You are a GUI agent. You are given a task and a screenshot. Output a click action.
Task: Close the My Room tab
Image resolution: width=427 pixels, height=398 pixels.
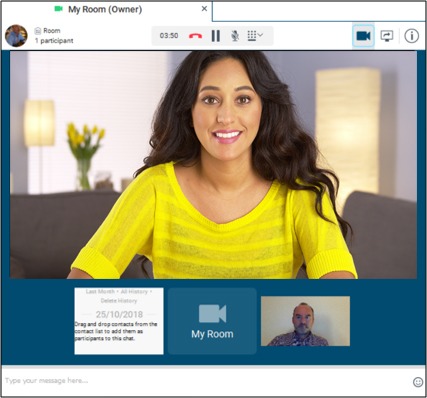click(204, 9)
